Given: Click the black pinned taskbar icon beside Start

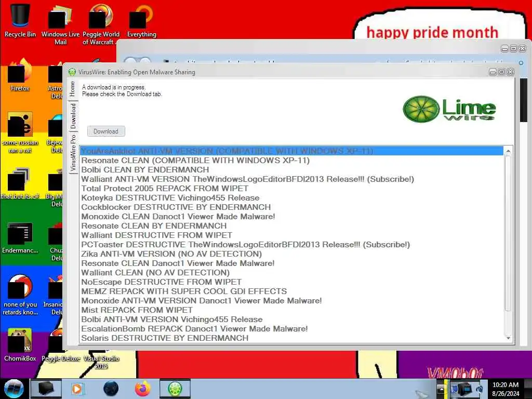Looking at the screenshot, I should click(46, 389).
